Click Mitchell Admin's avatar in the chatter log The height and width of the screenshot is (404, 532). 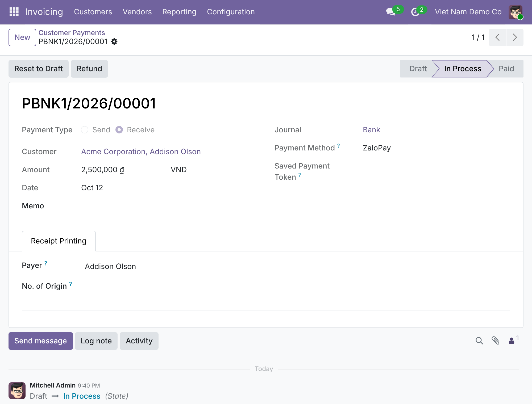pos(17,391)
